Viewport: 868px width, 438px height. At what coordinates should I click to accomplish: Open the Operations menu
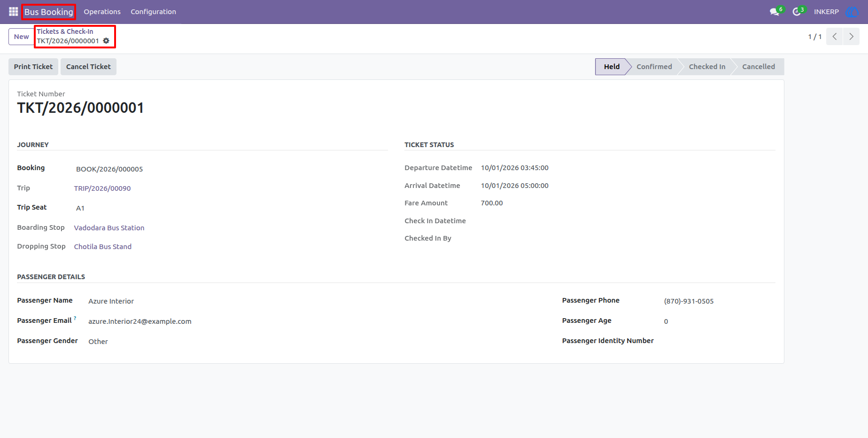pos(102,12)
